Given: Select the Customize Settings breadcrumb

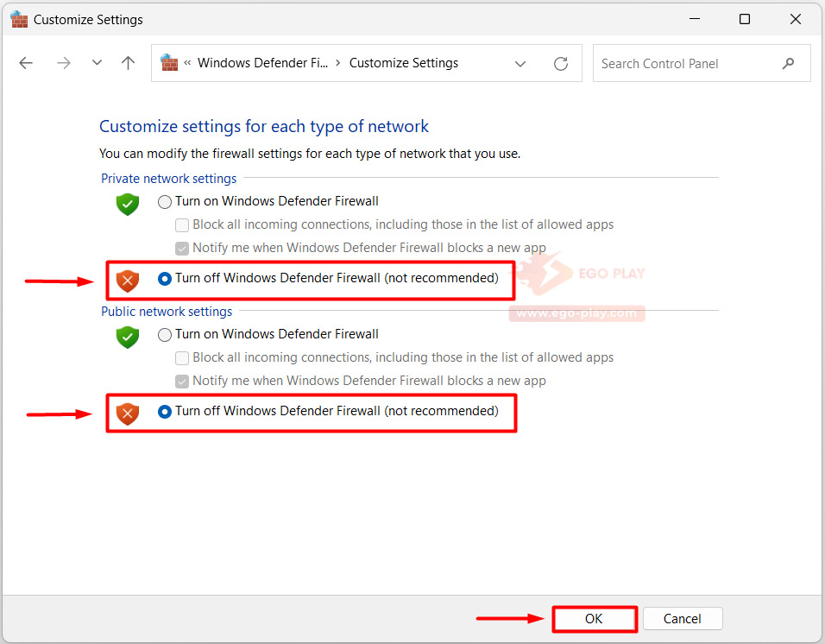Looking at the screenshot, I should pos(404,63).
